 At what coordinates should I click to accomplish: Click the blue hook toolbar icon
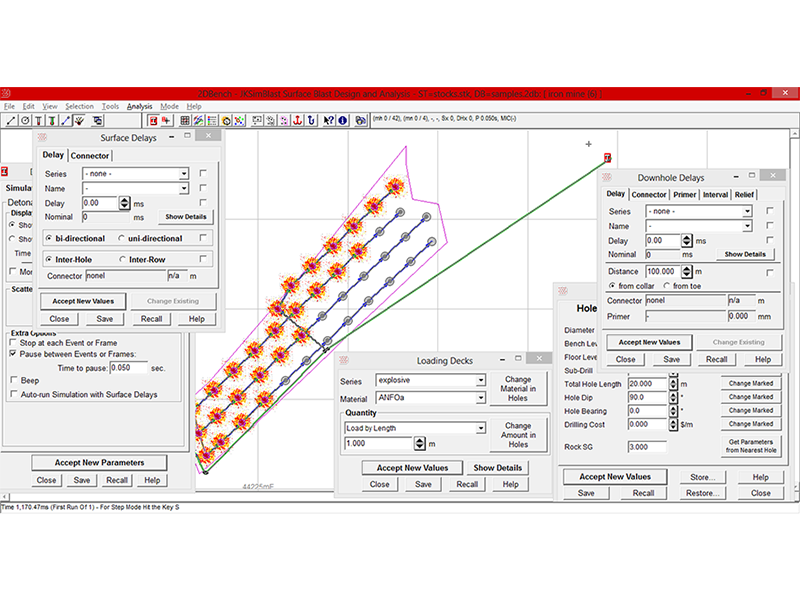(311, 120)
